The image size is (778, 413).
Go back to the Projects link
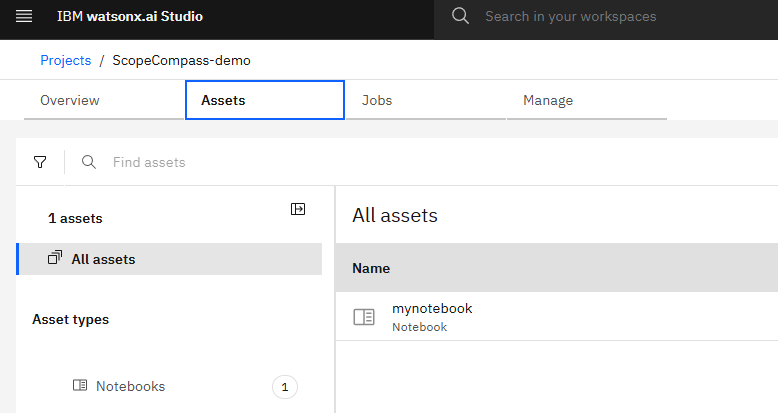(65, 60)
